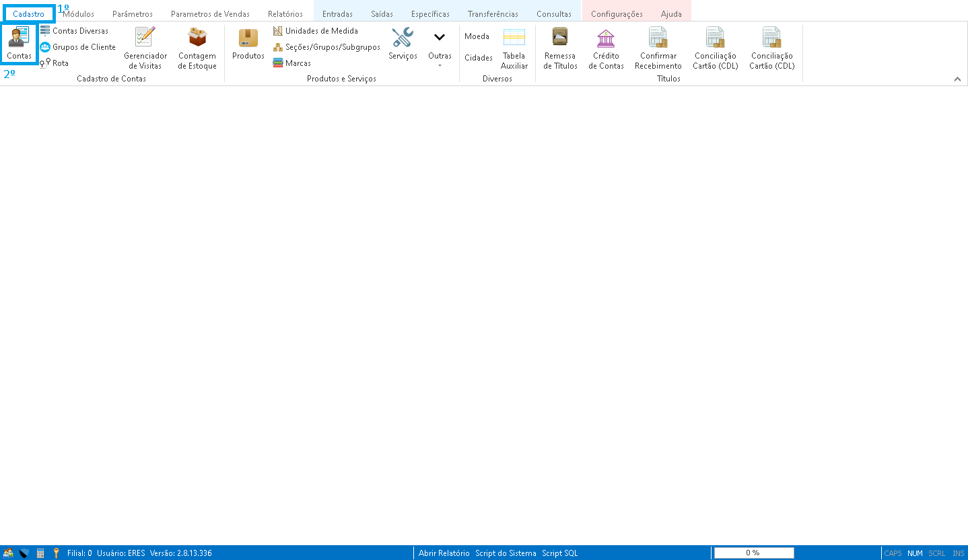
Task: Click the Filial: 0 status text
Action: (79, 553)
